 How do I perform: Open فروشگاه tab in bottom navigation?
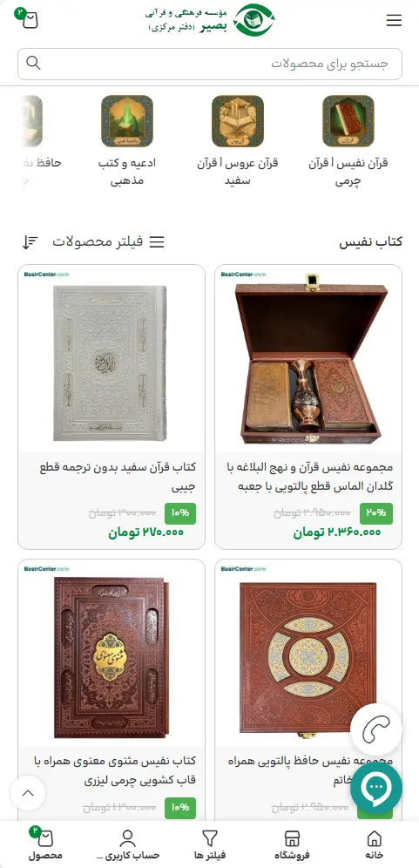coord(292,844)
